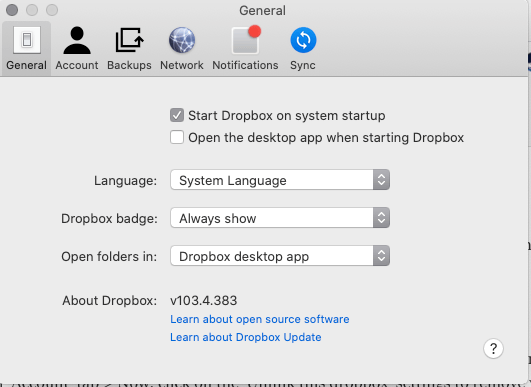The height and width of the screenshot is (387, 531).
Task: Click the Open folders in label
Action: tap(109, 257)
